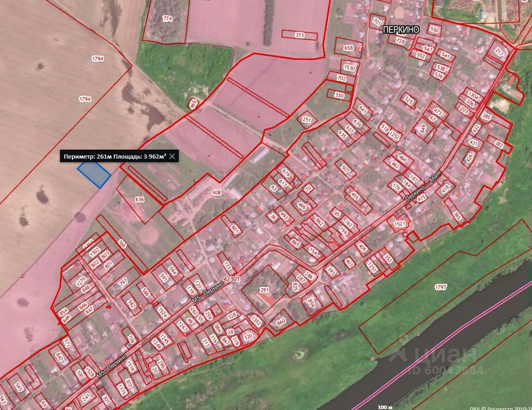Select parcel labeled 774

pos(167,19)
